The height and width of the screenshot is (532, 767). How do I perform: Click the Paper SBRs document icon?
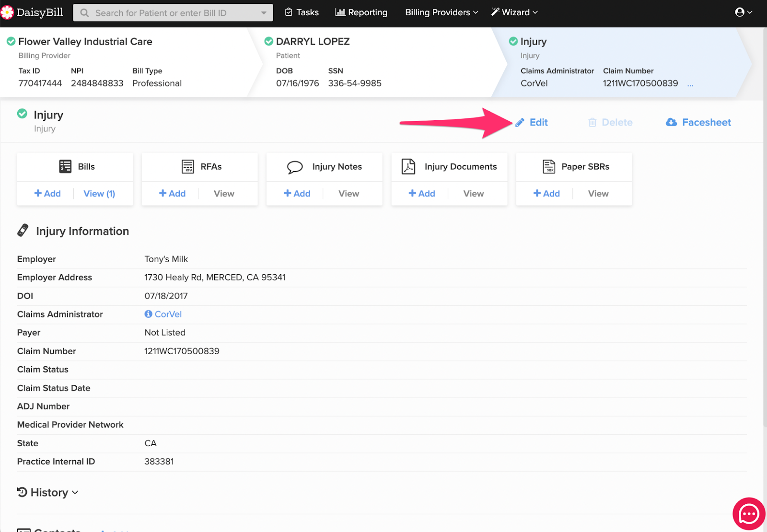pyautogui.click(x=549, y=167)
